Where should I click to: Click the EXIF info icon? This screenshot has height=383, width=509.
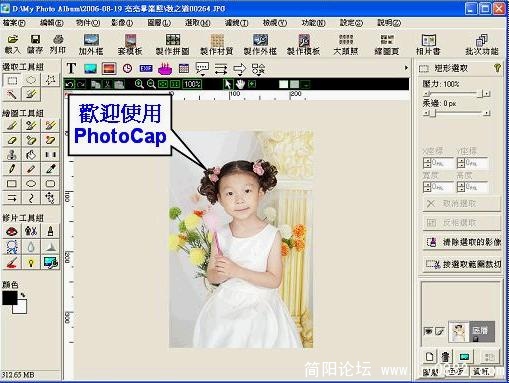click(x=146, y=69)
